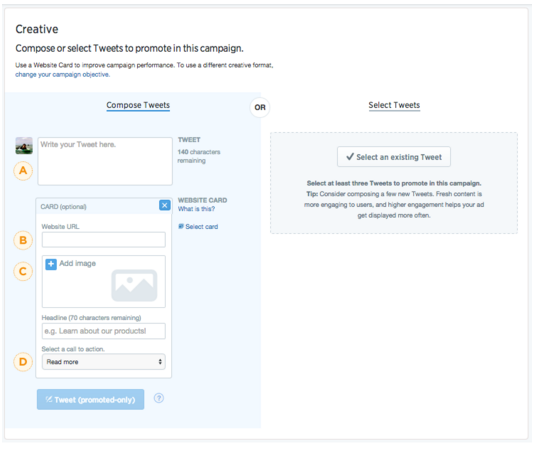Click the Headline characters remaining label

click(91, 318)
